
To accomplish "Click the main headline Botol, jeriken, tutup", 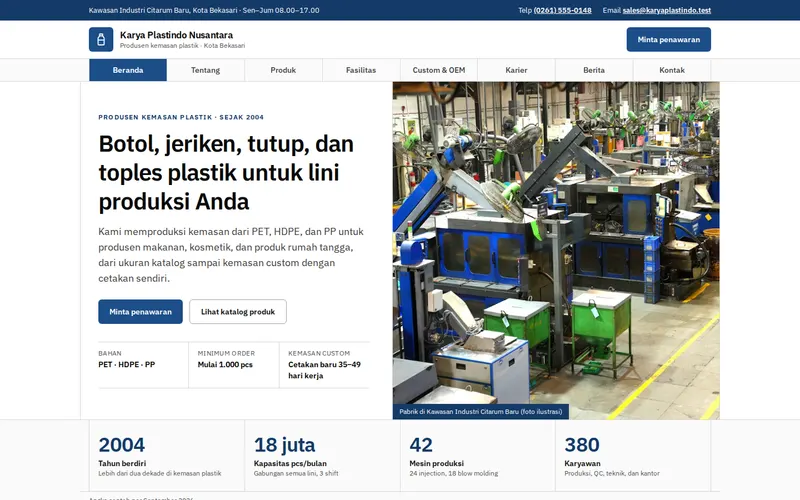I will click(226, 172).
